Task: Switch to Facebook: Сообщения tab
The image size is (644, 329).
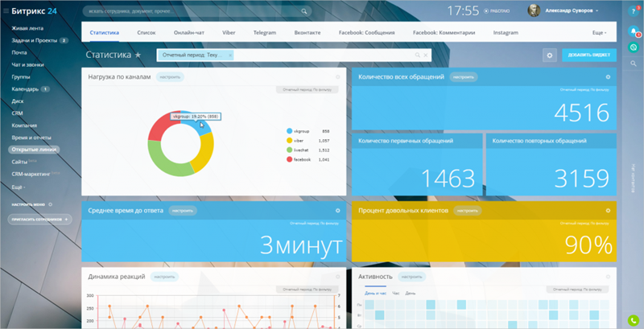Action: click(x=367, y=32)
